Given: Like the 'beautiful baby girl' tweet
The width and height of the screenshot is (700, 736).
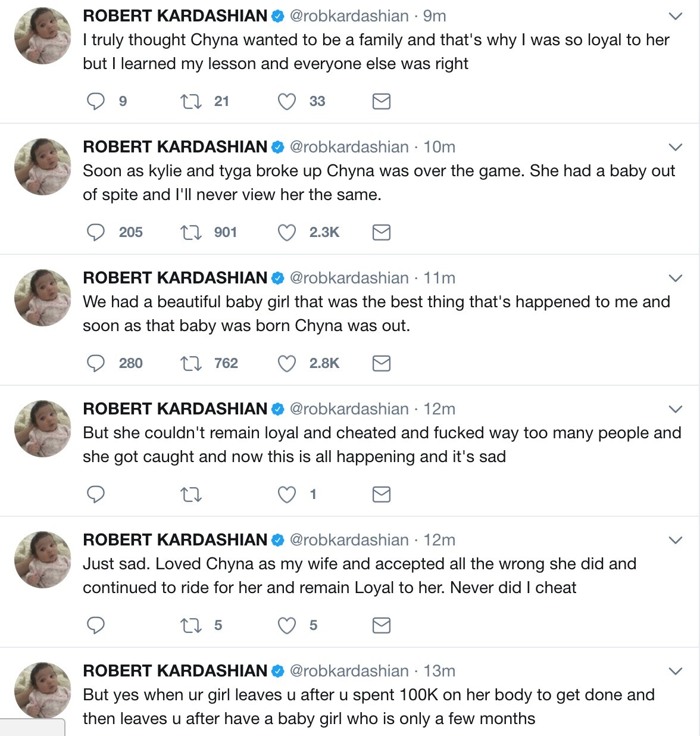Looking at the screenshot, I should pyautogui.click(x=287, y=363).
